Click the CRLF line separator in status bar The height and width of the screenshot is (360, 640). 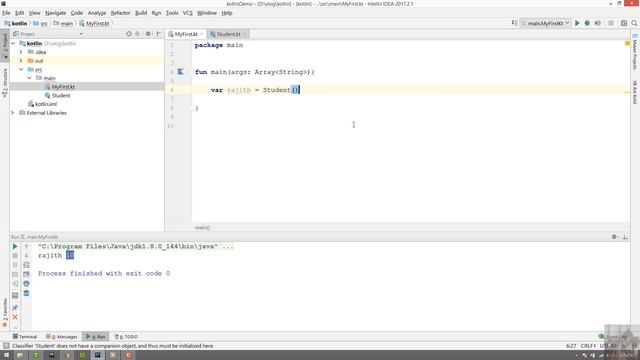coord(588,346)
